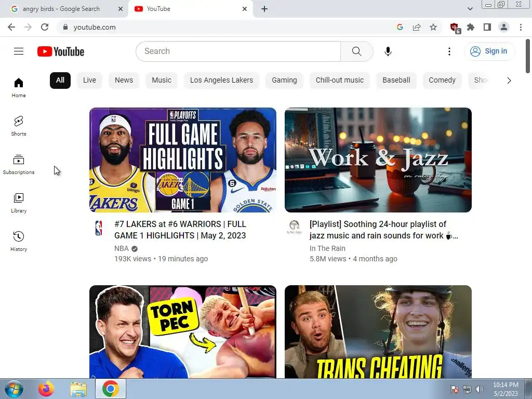
Task: Start voice search with the microphone icon
Action: pyautogui.click(x=388, y=51)
